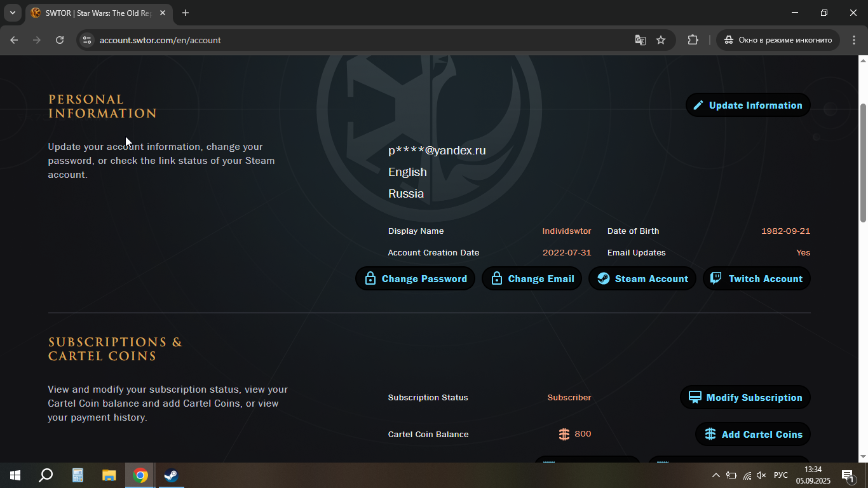Open the site information icon in address bar
Viewport: 868px width, 488px height.
click(87, 40)
